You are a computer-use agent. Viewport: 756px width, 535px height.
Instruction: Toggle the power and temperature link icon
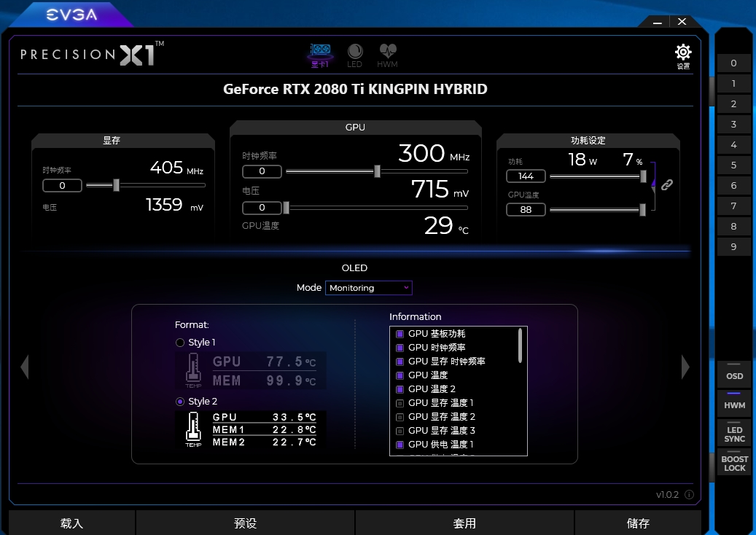click(x=667, y=184)
